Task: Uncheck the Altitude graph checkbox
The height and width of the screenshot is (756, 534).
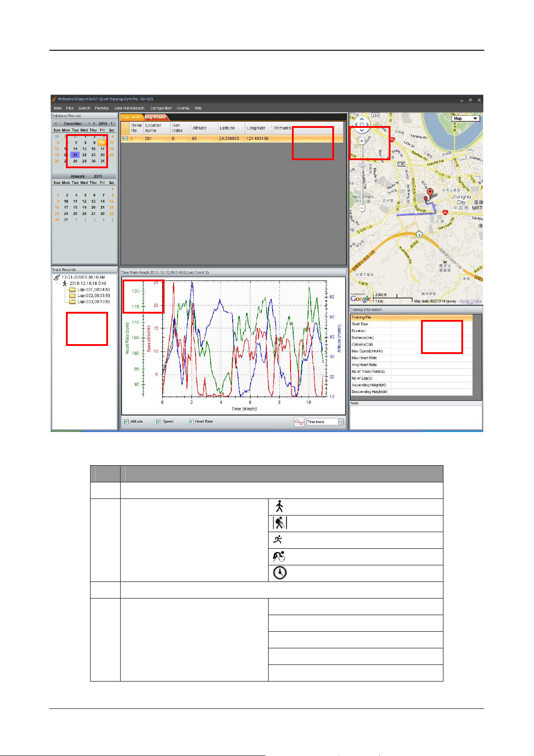Action: (x=126, y=422)
